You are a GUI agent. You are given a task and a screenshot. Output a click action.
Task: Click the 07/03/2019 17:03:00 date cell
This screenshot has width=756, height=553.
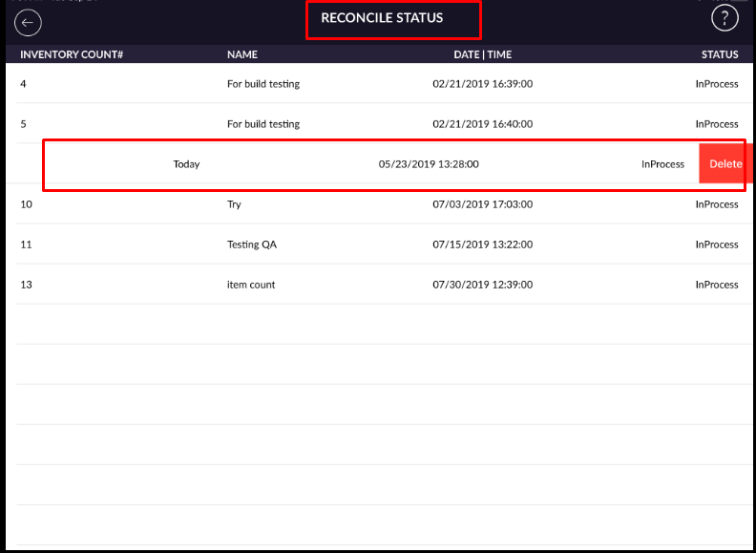click(482, 204)
